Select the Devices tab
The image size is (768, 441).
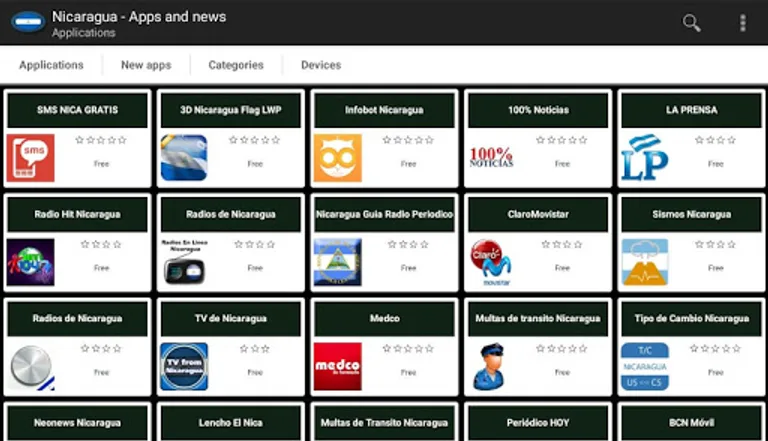point(321,65)
